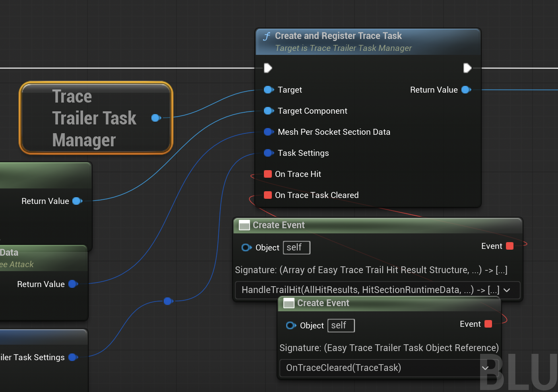Open the HandleTrailHit signature dropdown
The height and width of the screenshot is (392, 558).
click(x=506, y=290)
